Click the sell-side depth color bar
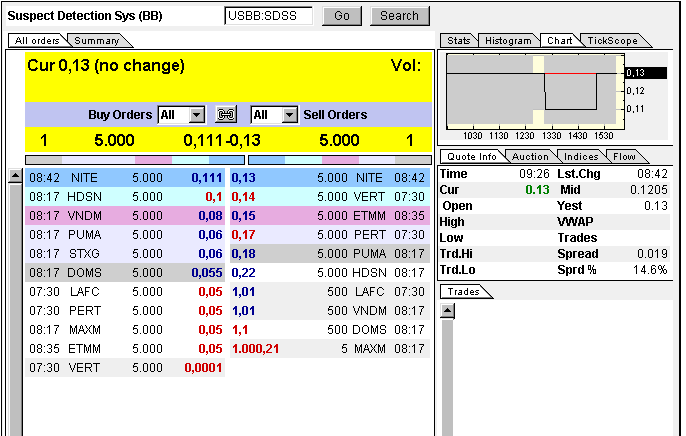Viewport: 686px width, 436px height. pyautogui.click(x=340, y=160)
